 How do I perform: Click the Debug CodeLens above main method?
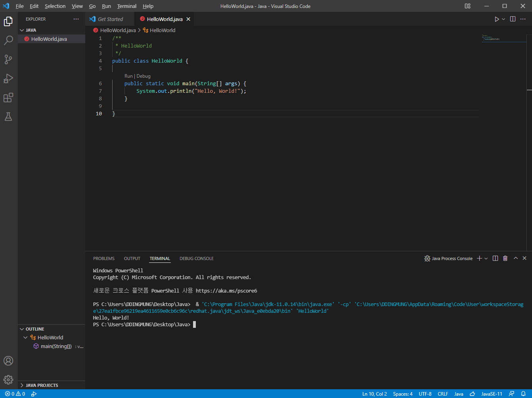pos(144,76)
